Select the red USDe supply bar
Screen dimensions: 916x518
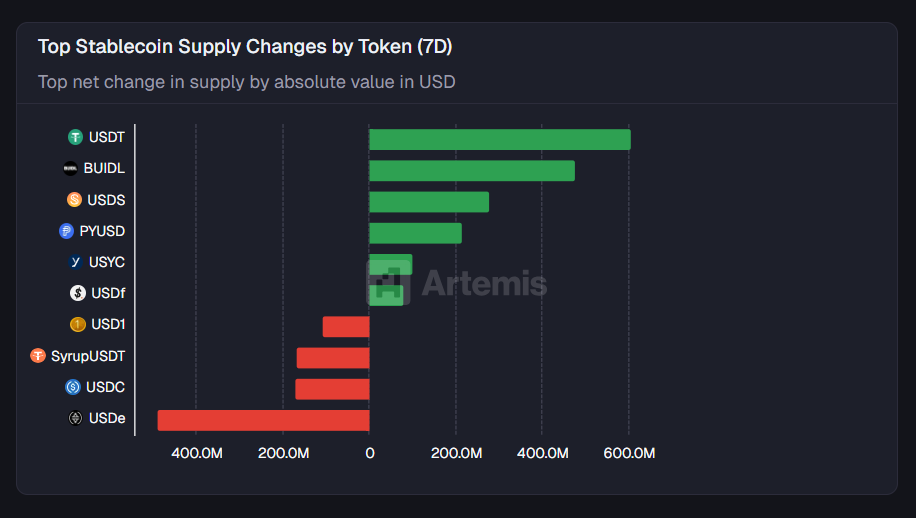coord(264,420)
